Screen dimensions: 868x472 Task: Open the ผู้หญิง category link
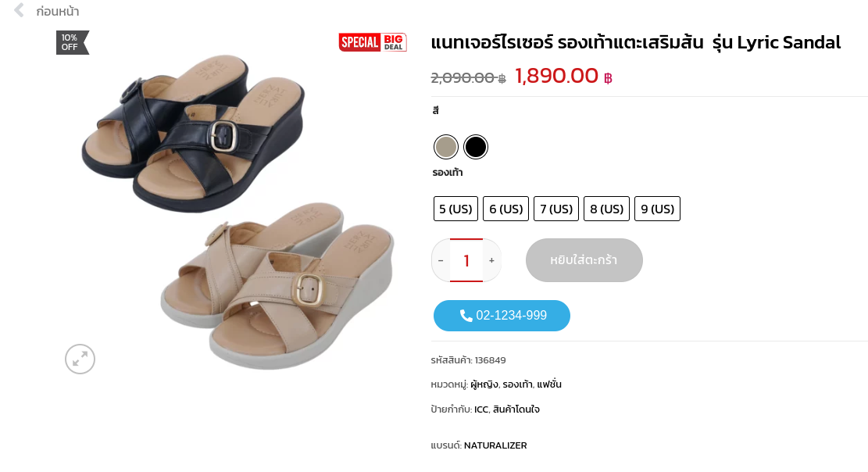pos(484,384)
